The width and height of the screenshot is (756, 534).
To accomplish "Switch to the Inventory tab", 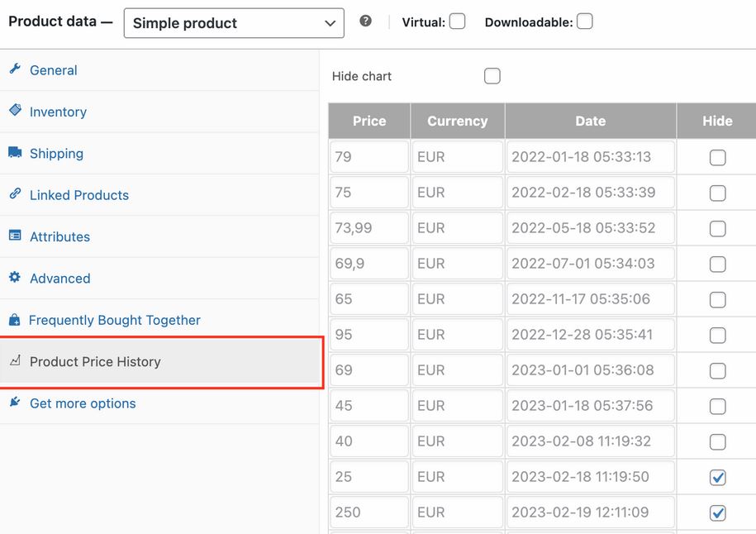I will click(58, 112).
